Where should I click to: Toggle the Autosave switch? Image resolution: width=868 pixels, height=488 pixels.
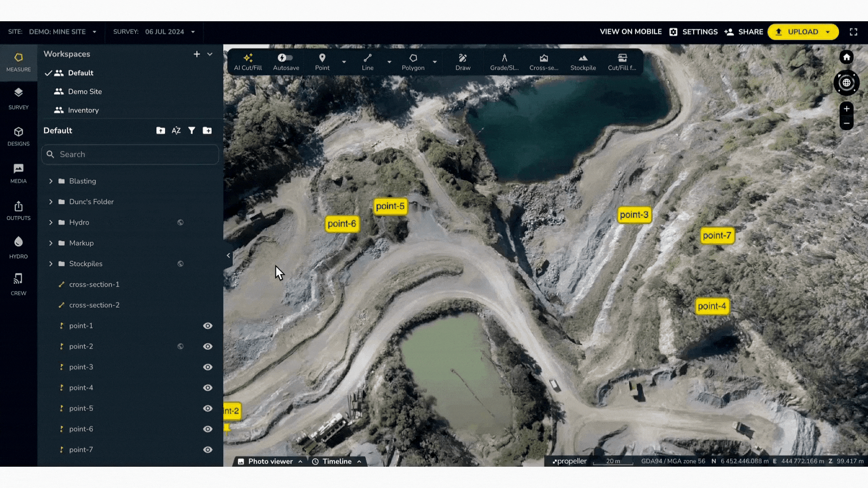[285, 58]
